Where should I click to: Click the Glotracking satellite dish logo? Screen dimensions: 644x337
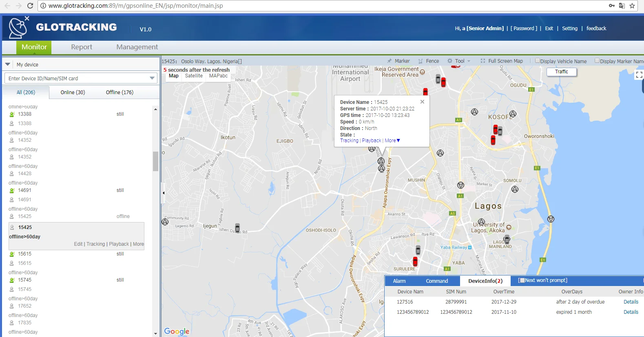click(x=18, y=28)
